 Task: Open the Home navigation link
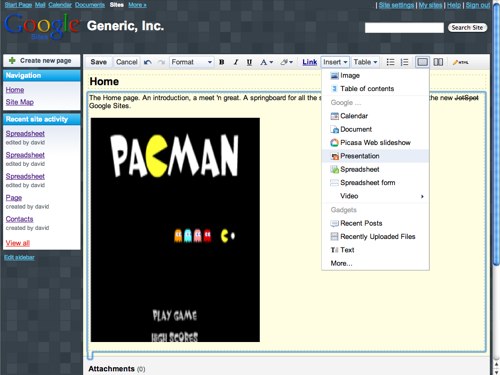15,90
